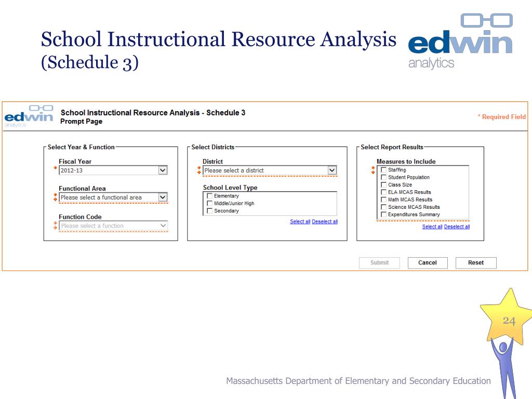
Task: Click the Measures to Include label
Action: pos(406,162)
